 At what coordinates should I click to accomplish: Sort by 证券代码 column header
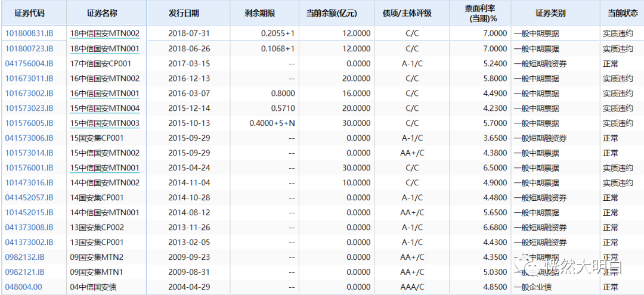coord(30,13)
